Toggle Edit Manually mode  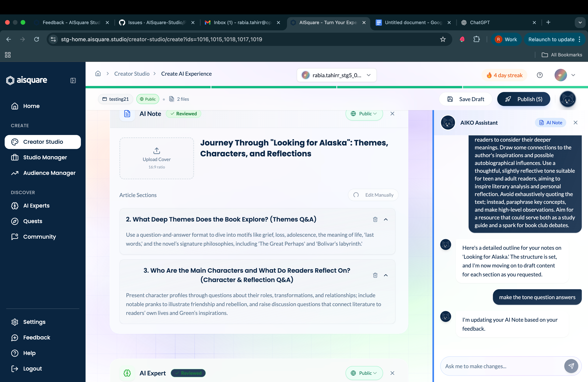373,195
